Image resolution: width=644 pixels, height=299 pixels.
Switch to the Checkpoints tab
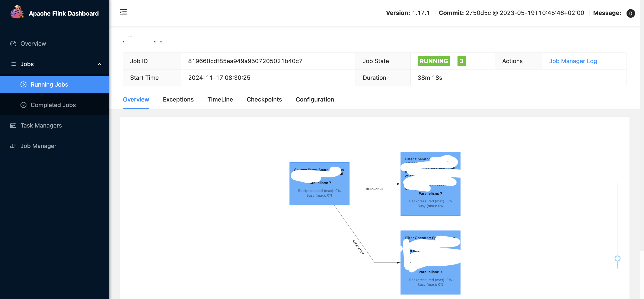[x=264, y=99]
